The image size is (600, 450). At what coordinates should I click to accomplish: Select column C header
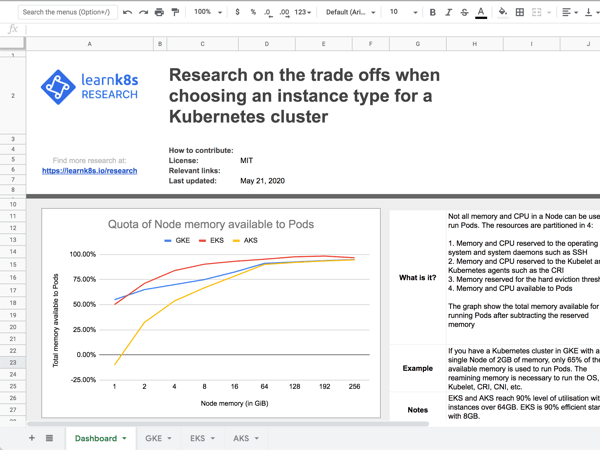pyautogui.click(x=202, y=44)
